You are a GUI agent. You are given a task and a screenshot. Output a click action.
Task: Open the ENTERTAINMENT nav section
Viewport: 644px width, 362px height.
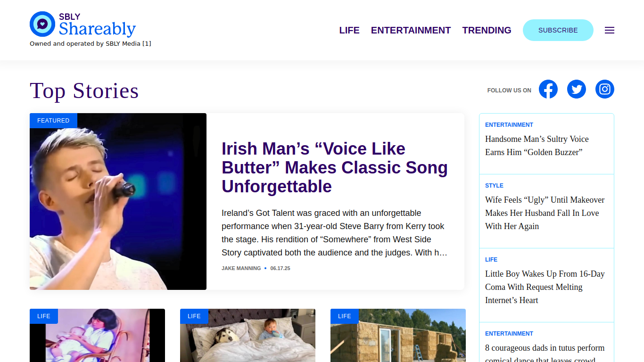tap(411, 30)
